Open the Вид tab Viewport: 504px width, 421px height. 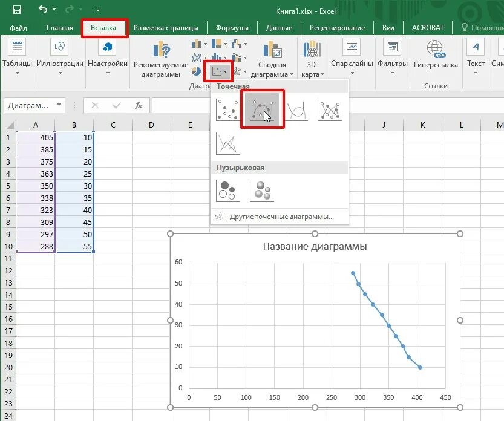coord(388,28)
